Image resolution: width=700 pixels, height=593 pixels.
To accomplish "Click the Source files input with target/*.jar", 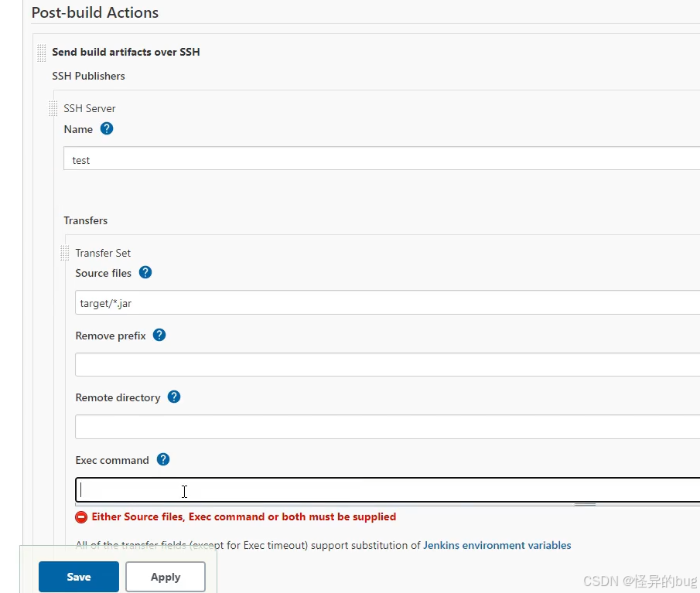I will click(387, 303).
